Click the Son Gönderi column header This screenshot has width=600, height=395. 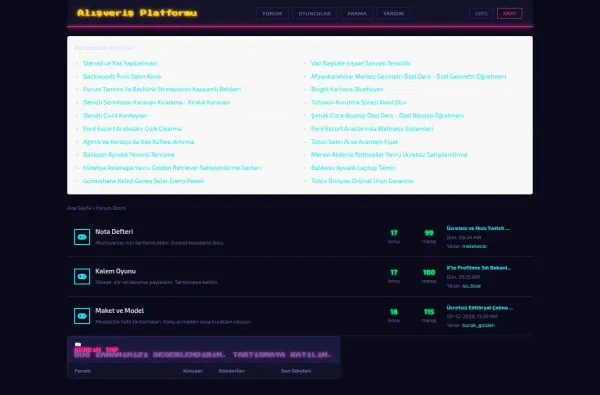(296, 371)
